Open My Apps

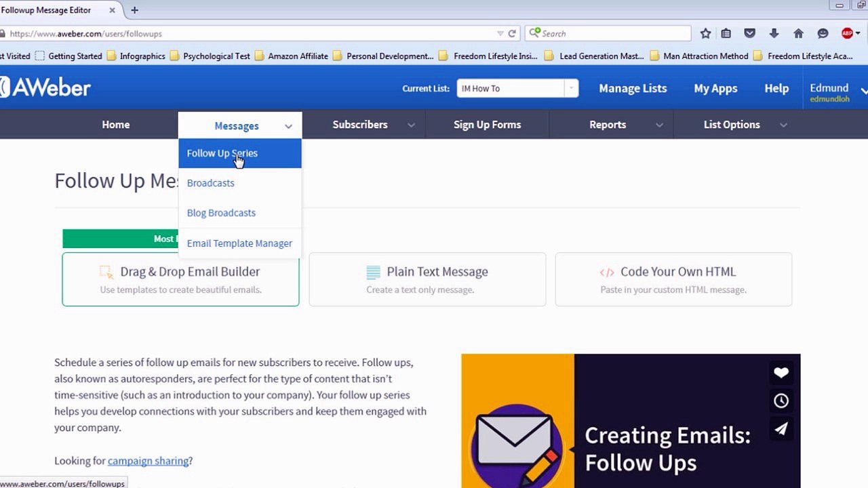[715, 88]
